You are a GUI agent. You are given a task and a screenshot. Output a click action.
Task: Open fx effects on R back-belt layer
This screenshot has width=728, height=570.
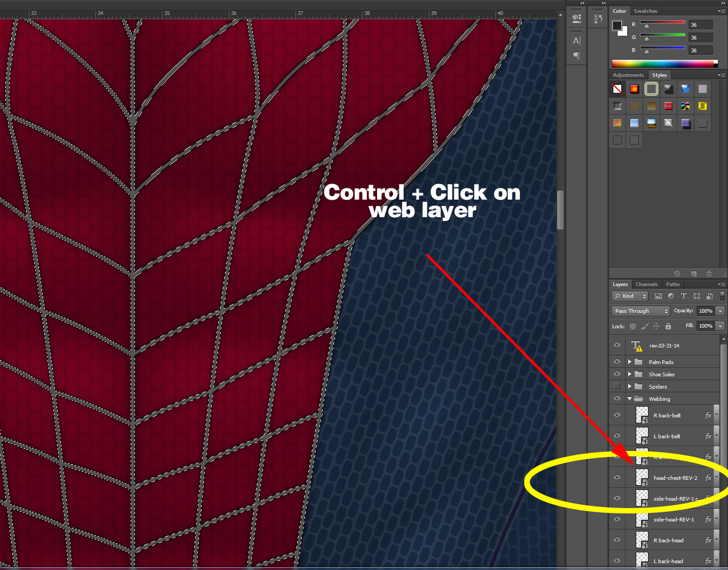point(708,415)
